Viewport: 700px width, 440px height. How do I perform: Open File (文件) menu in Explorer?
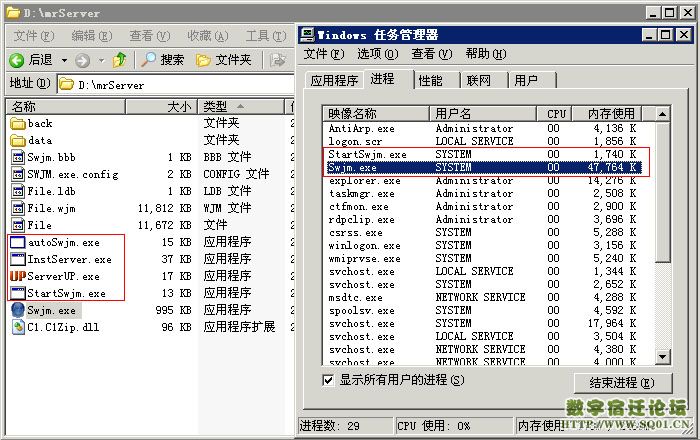pyautogui.click(x=33, y=36)
